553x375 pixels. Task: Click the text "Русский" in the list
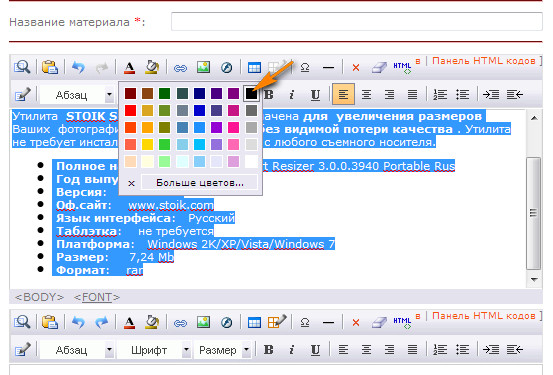[211, 218]
